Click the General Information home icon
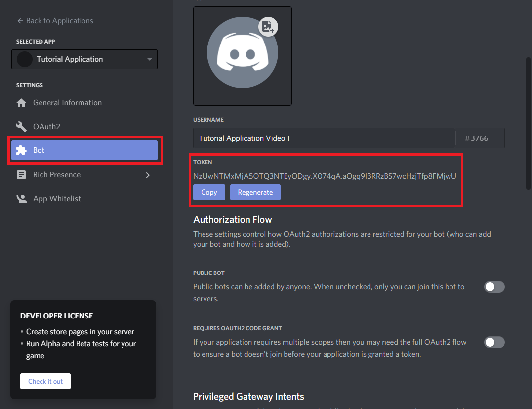 (21, 103)
